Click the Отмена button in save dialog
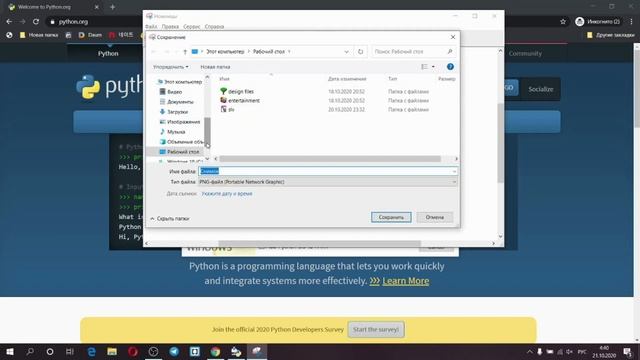Viewport: 640px width, 360px height. [x=435, y=217]
